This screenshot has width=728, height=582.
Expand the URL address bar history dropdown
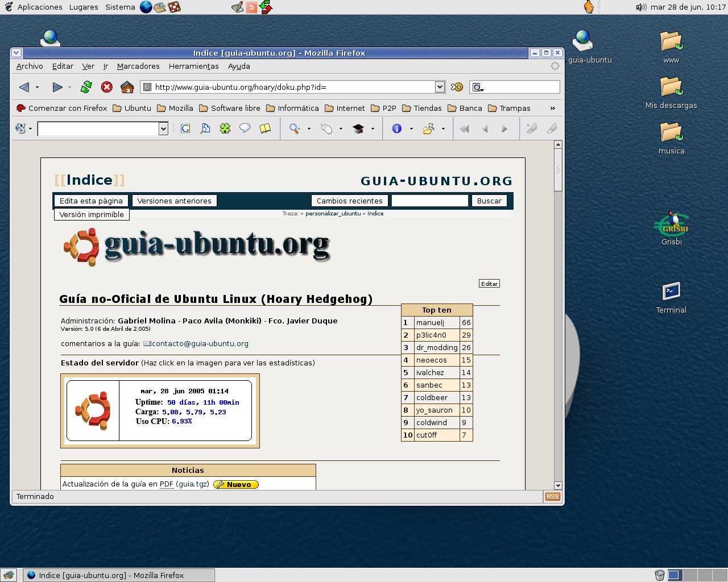pos(440,87)
